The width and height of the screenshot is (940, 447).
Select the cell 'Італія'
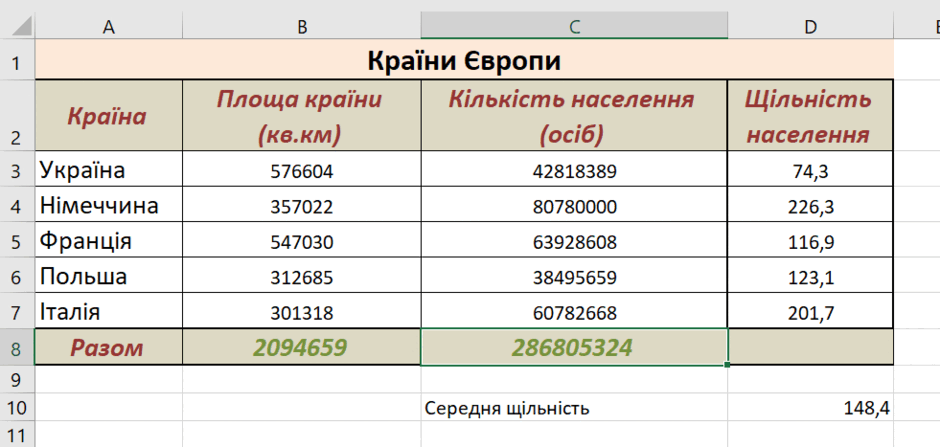(109, 312)
